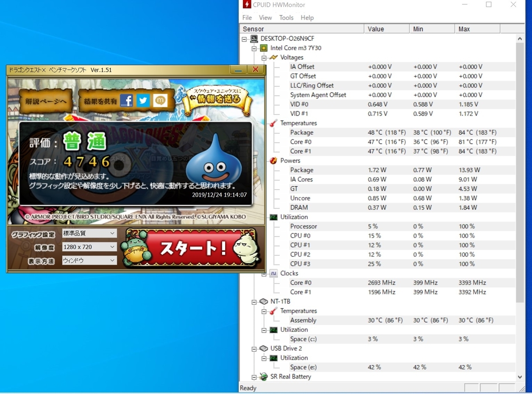This screenshot has height=394, width=532.
Task: Open the 1280 x 720 resolution dropdown
Action: (x=89, y=247)
